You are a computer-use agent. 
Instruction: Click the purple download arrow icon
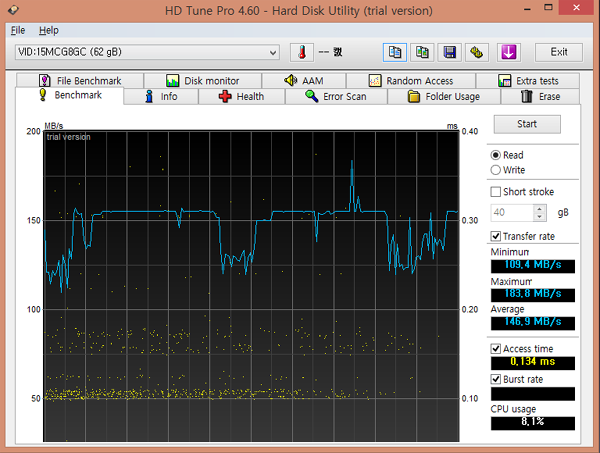point(509,52)
